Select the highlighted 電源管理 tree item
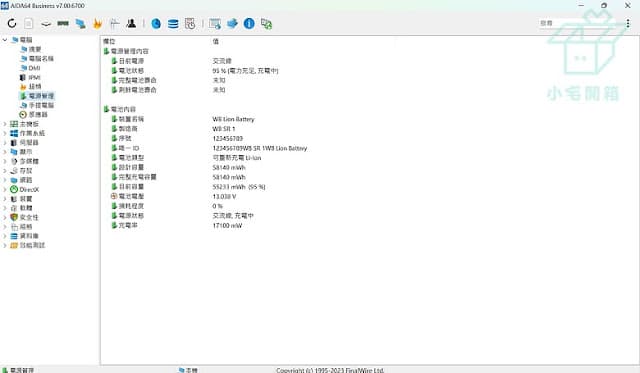Image resolution: width=640 pixels, height=373 pixels. [41, 96]
